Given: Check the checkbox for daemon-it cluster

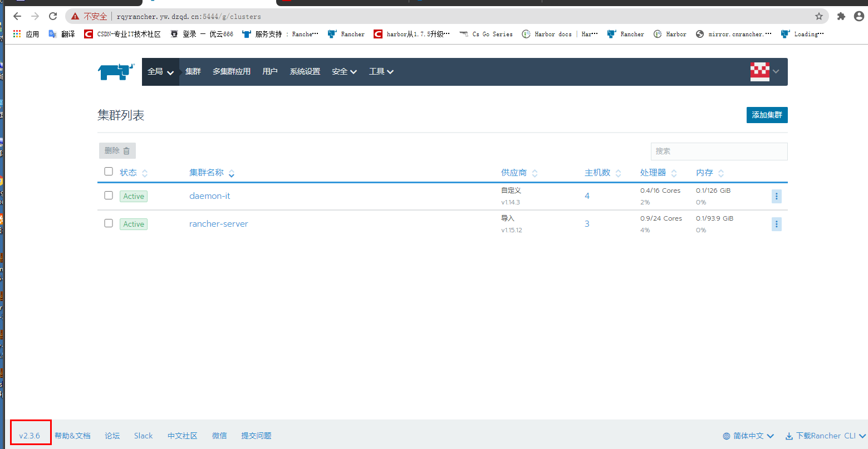Looking at the screenshot, I should (108, 196).
